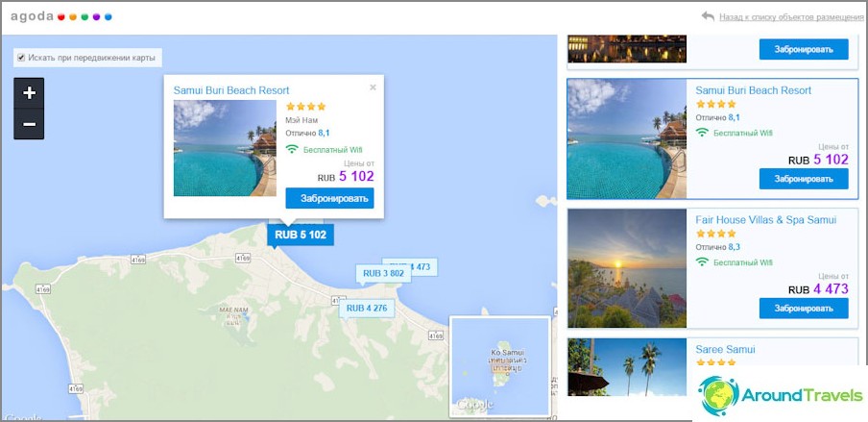Image resolution: width=868 pixels, height=422 pixels.
Task: Zoom in the map with plus button
Action: click(x=29, y=93)
